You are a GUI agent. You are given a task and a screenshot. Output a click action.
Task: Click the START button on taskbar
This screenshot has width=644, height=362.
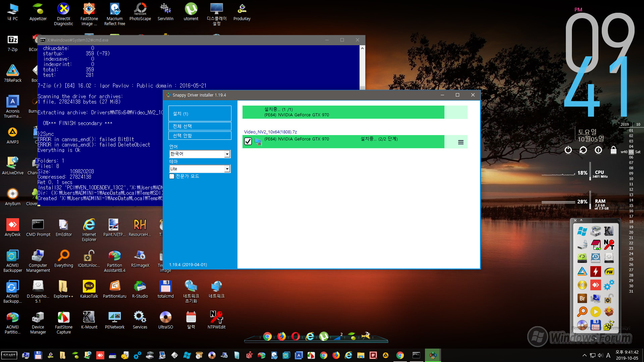tap(9, 355)
